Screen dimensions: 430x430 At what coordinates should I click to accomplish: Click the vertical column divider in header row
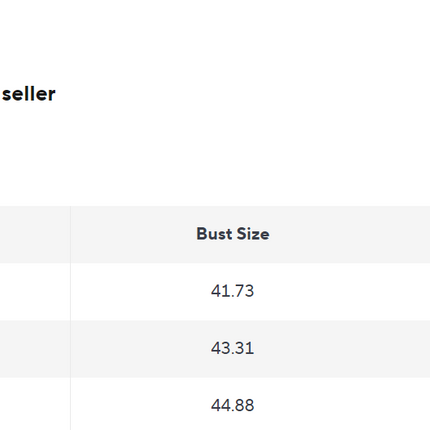tap(70, 234)
